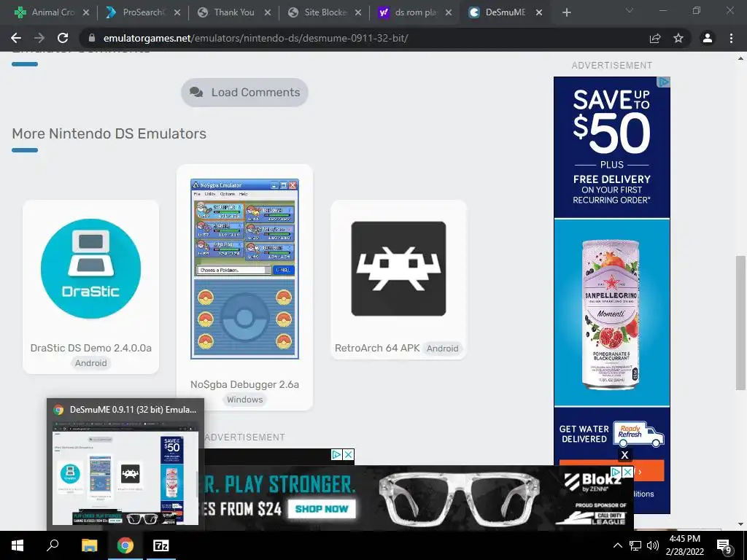This screenshot has height=560, width=747.
Task: Click the padlock site info icon
Action: point(92,38)
